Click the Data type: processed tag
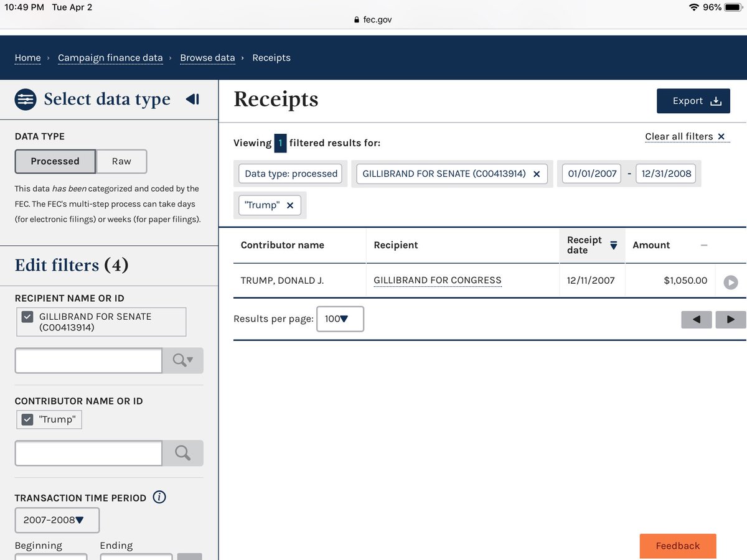This screenshot has width=747, height=560. pyautogui.click(x=291, y=174)
